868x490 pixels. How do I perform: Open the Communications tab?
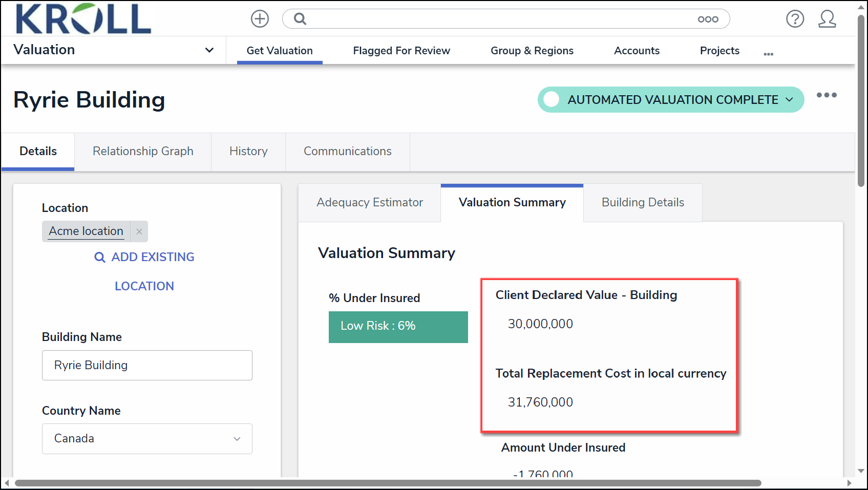[348, 152]
